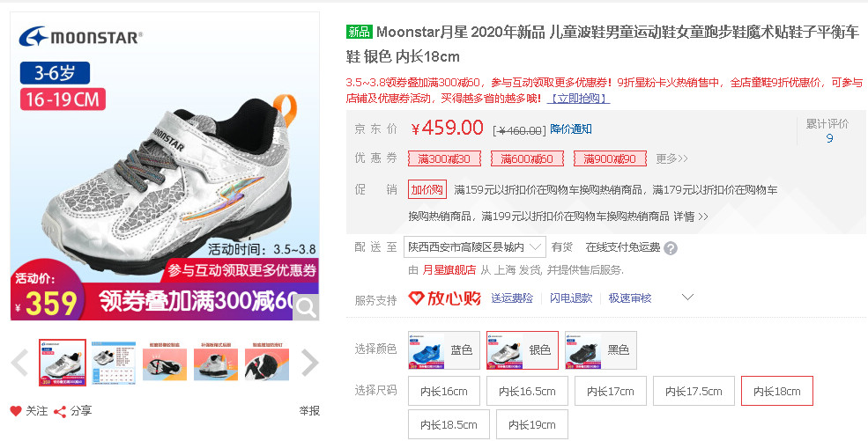Open the delivery address dropdown 陕西西安市
This screenshot has height=441, width=868.
point(474,247)
